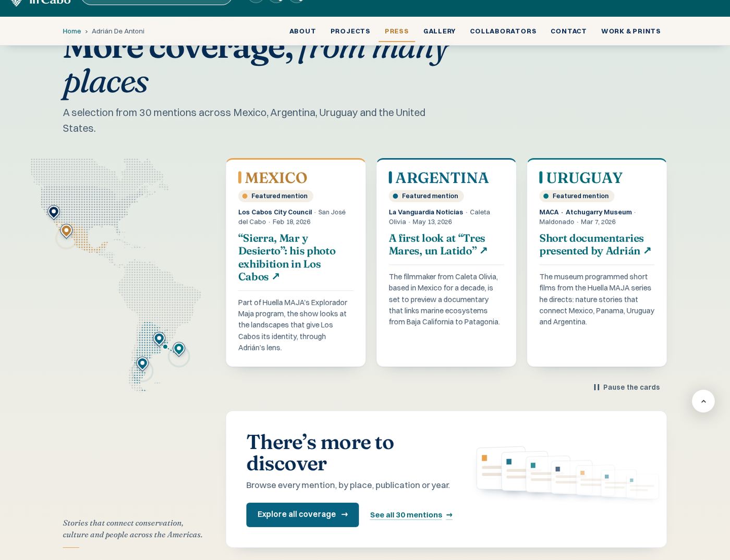
Task: Click the navy blue map pin
Action: 54,212
